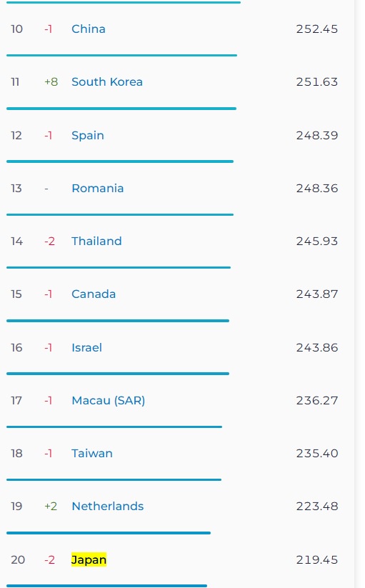Click the +2 rank change for Netherlands
This screenshot has height=588, width=365.
coord(51,507)
